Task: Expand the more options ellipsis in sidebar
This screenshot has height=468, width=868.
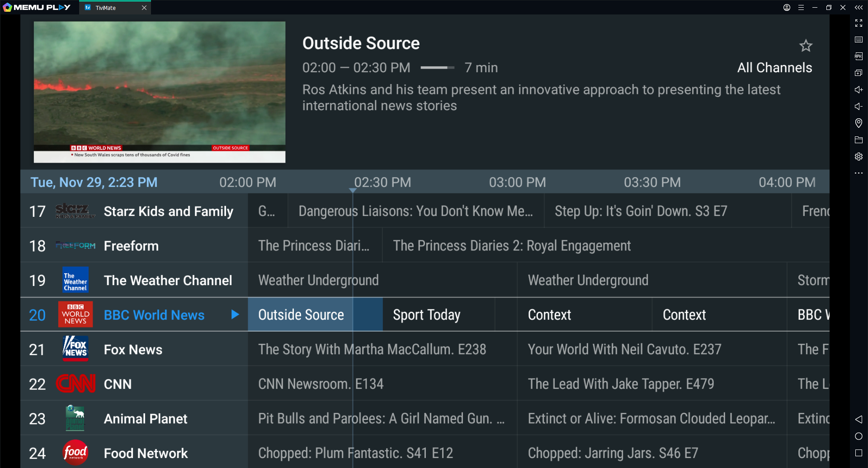Action: point(859,173)
